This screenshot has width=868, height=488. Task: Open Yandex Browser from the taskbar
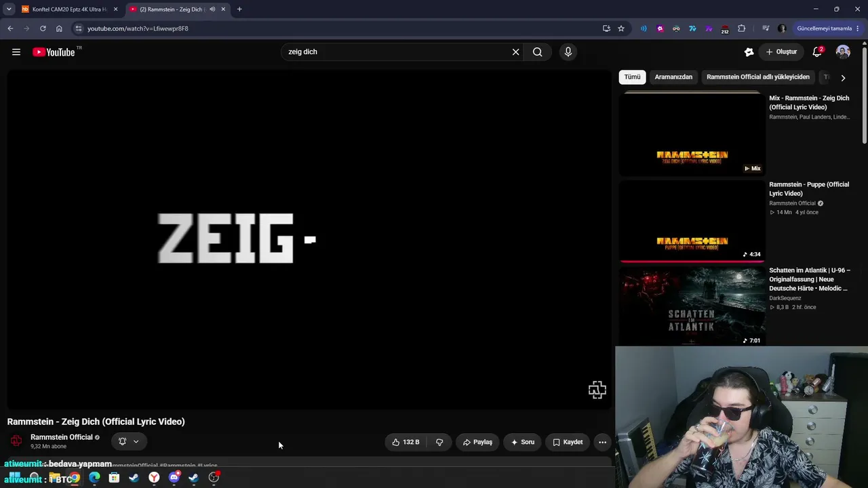[x=154, y=478]
